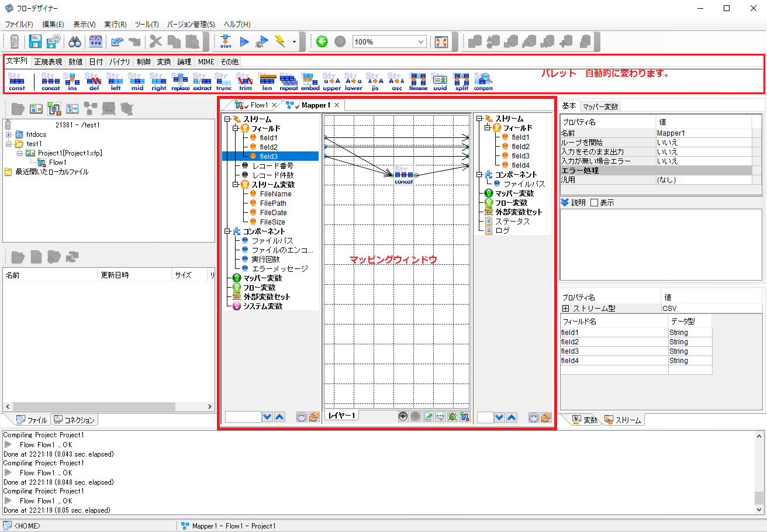This screenshot has width=767, height=532.
Task: Switch to the ストリーム bottom tab
Action: click(x=623, y=420)
